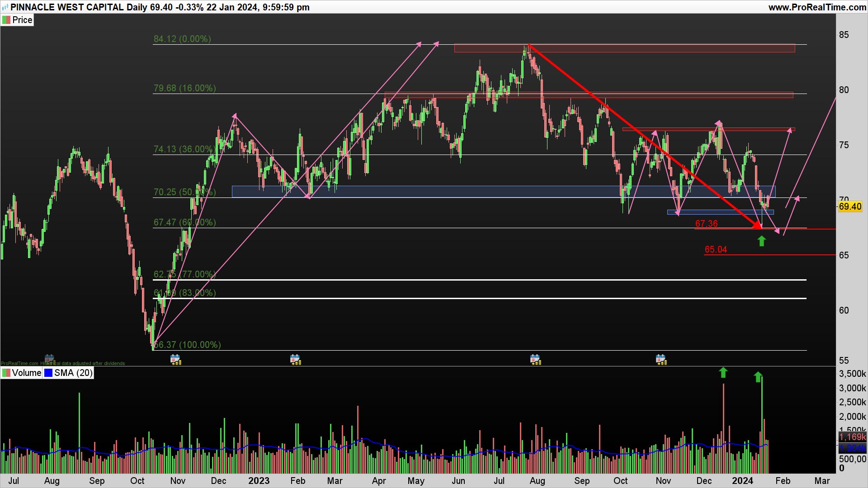Screen dimensions: 868x488
Task: Click the 75 value on price axis
Action: 844,145
